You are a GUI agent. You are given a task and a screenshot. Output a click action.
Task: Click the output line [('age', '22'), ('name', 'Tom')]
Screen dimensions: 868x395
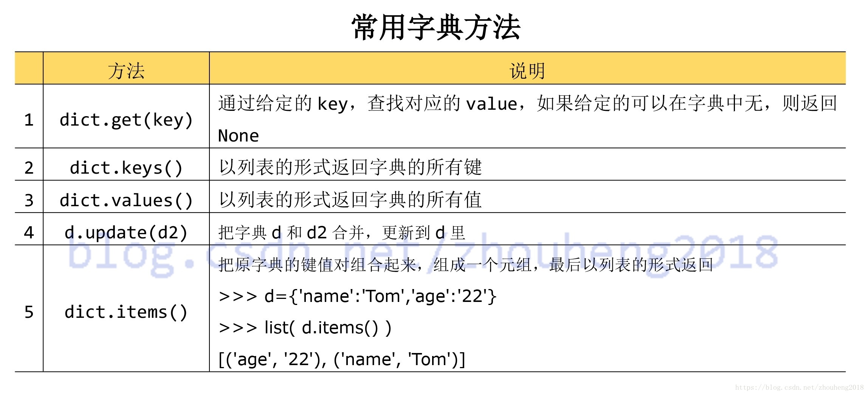tap(342, 359)
